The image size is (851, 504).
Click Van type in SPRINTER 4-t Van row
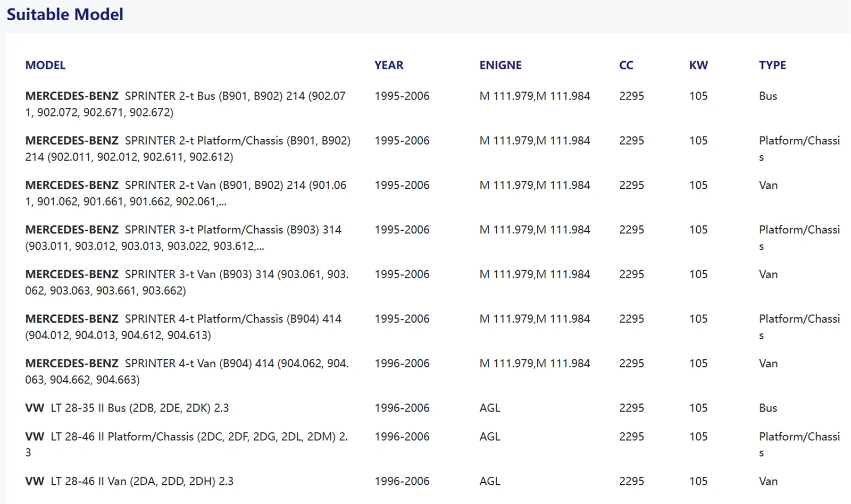point(768,364)
